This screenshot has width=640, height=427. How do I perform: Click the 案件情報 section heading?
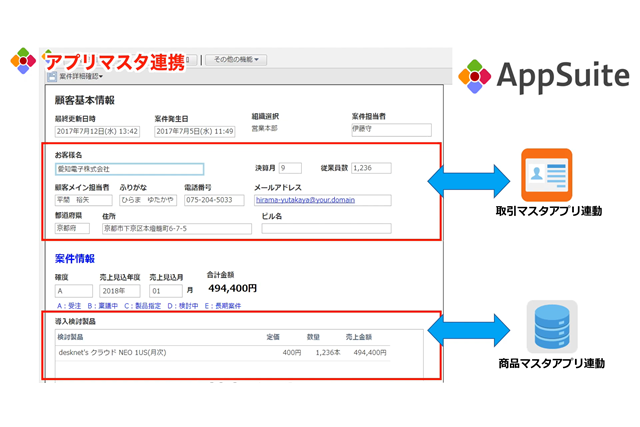pyautogui.click(x=75, y=258)
